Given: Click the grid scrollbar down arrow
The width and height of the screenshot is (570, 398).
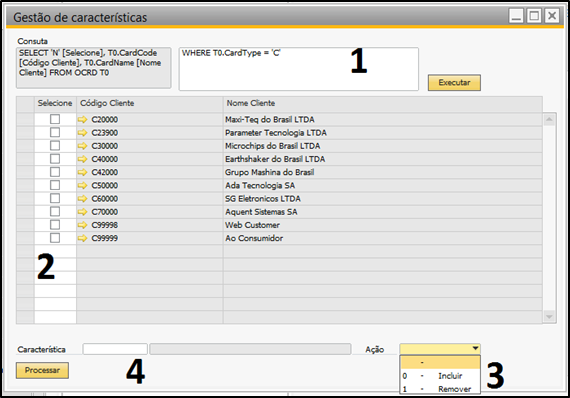Looking at the screenshot, I should pos(549,317).
